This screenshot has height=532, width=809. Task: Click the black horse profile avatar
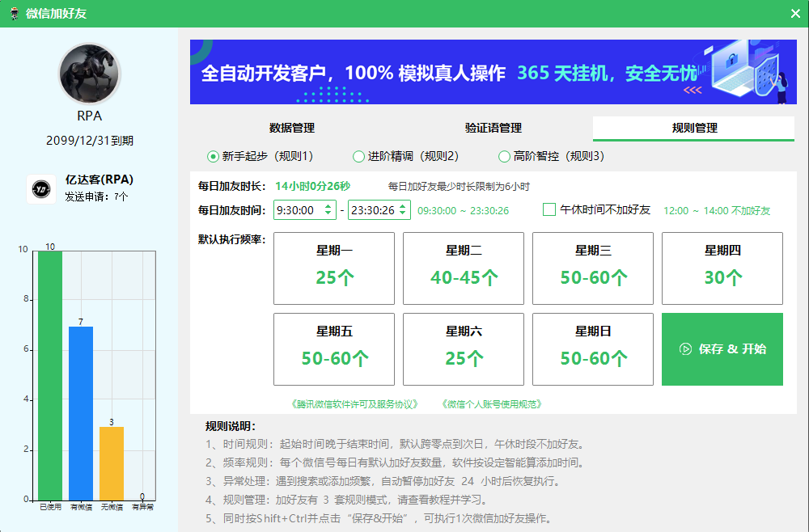pos(90,74)
